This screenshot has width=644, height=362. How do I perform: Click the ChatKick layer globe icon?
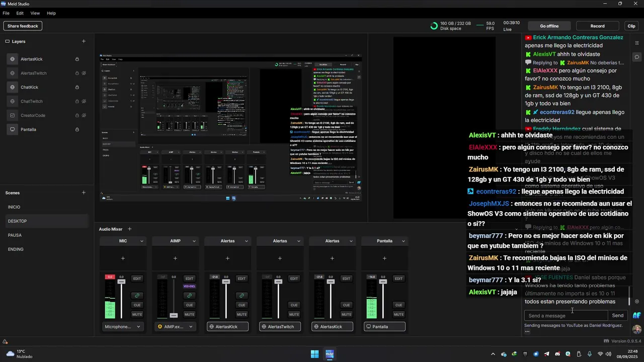tap(13, 87)
